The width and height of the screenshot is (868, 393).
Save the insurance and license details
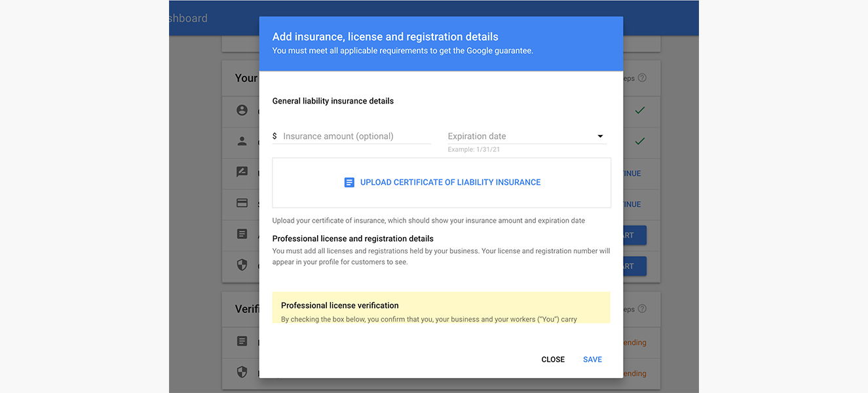(592, 359)
